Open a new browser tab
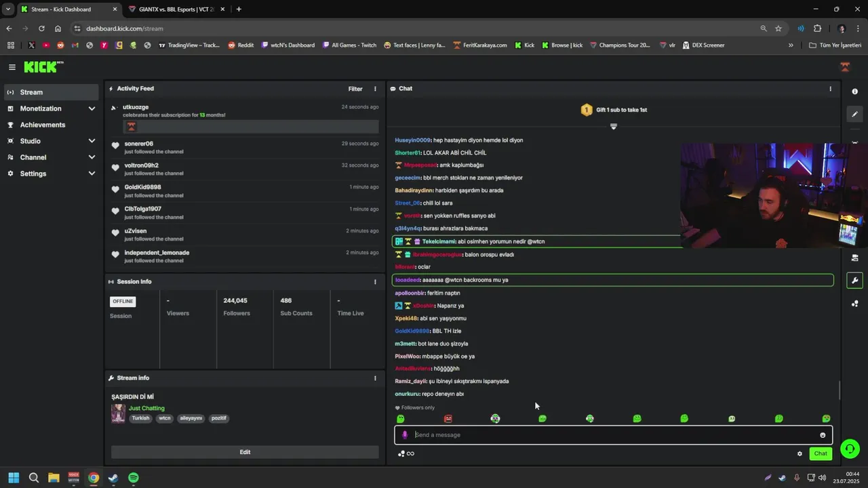This screenshot has height=488, width=868. (x=239, y=9)
